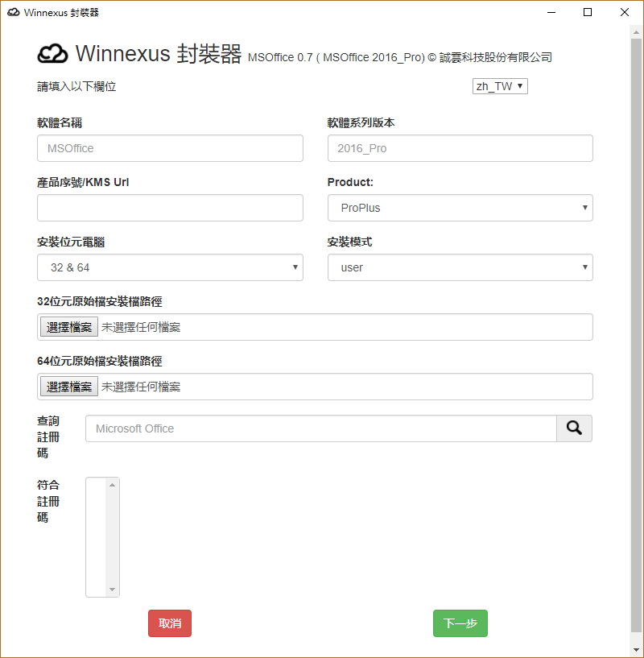Image resolution: width=644 pixels, height=658 pixels.
Task: Click the MSOffice software name field
Action: click(x=170, y=148)
